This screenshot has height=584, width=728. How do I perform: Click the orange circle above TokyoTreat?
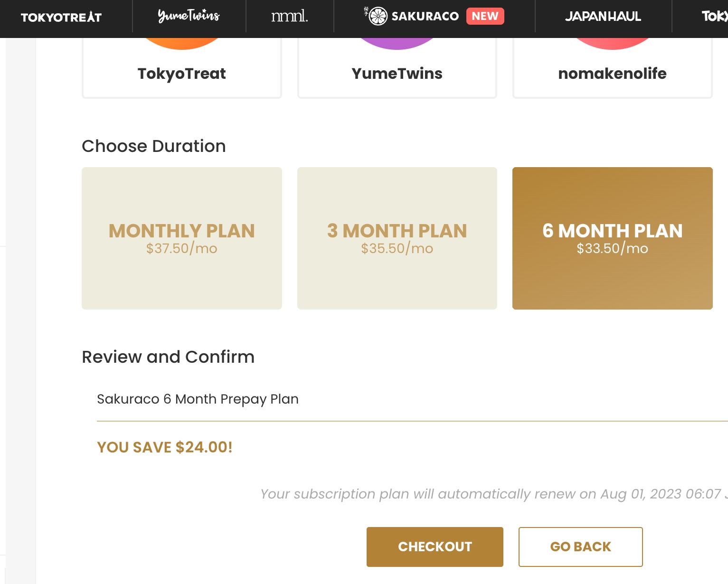(182, 43)
